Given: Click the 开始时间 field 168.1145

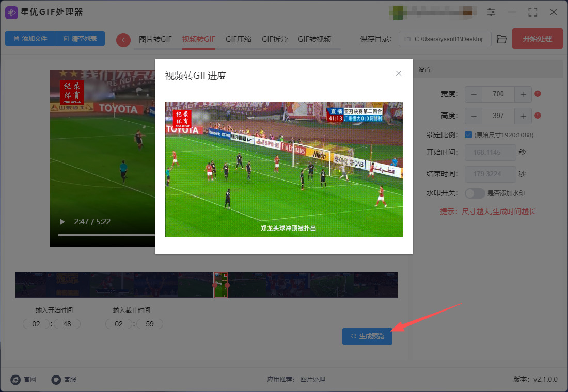Looking at the screenshot, I should [490, 152].
